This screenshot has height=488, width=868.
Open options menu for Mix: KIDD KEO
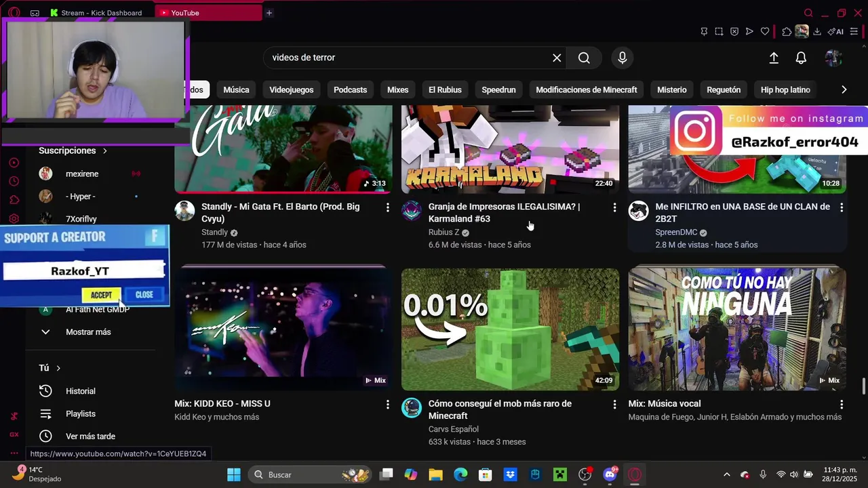pos(388,405)
